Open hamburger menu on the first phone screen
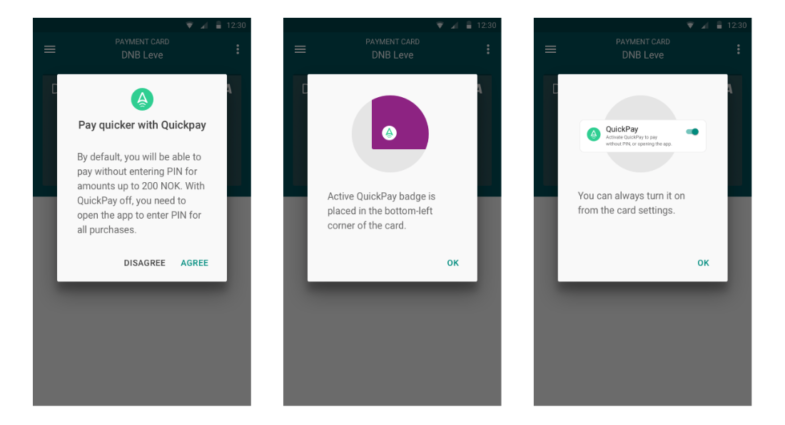 click(50, 49)
